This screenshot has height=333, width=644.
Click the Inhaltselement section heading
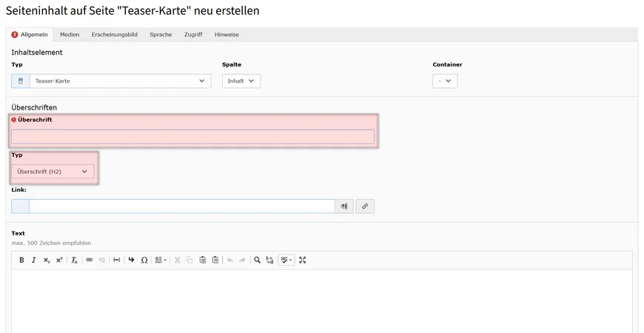point(37,53)
